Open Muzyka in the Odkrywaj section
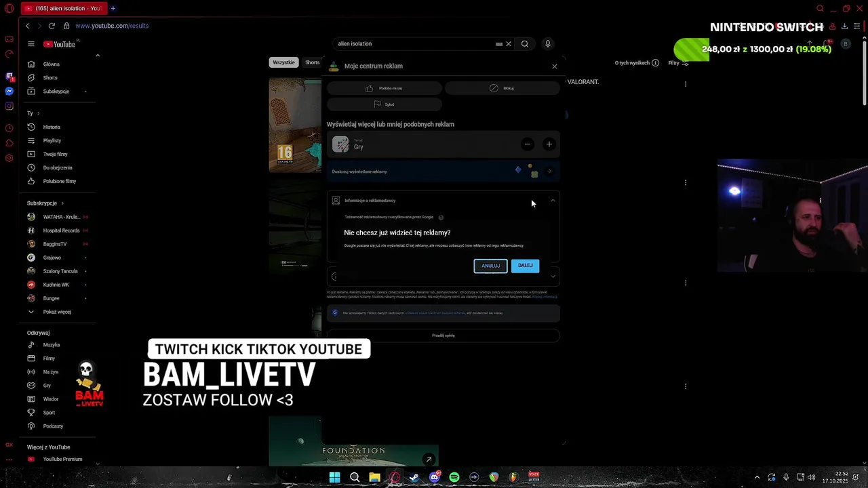Screen dimensions: 868x488 pos(52,345)
